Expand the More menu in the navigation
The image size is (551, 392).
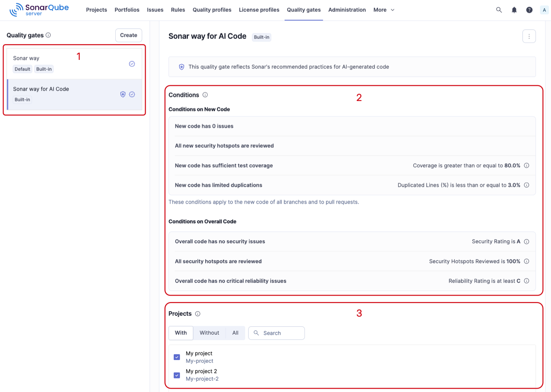[384, 10]
